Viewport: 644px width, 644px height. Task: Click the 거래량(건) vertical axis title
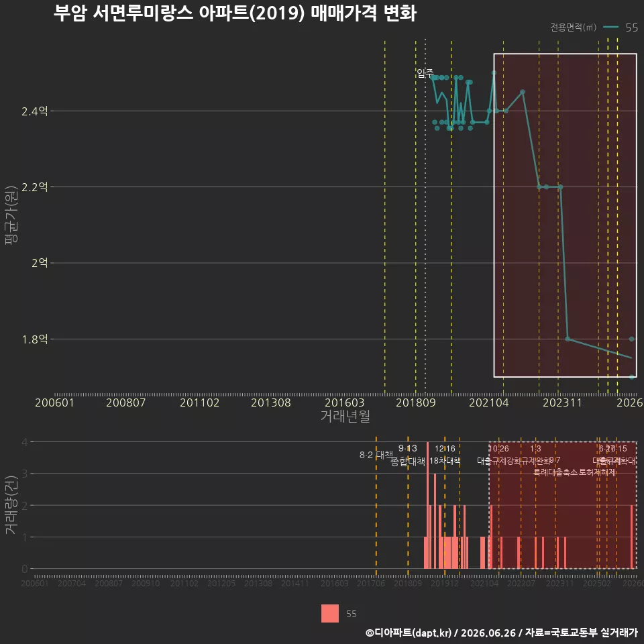pyautogui.click(x=11, y=504)
